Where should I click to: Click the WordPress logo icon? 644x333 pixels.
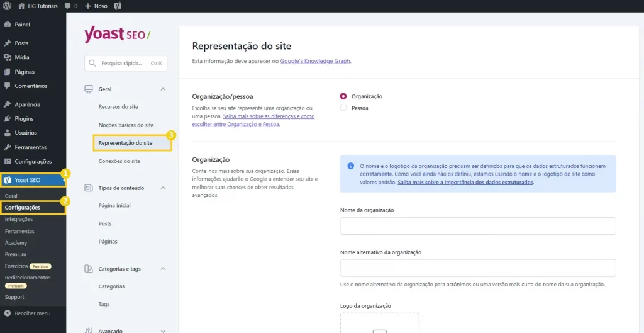click(8, 6)
